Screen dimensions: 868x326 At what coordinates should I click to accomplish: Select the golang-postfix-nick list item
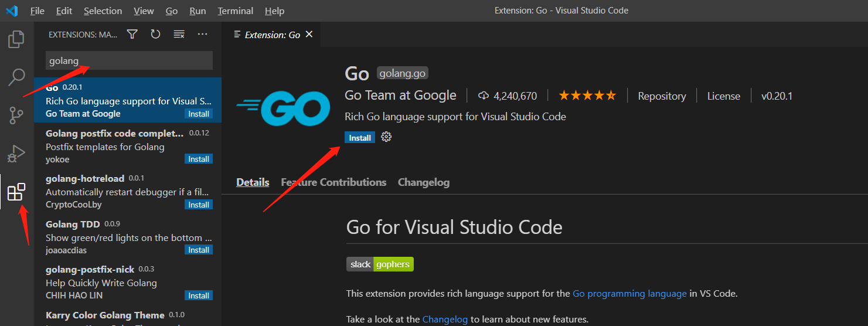coord(128,283)
